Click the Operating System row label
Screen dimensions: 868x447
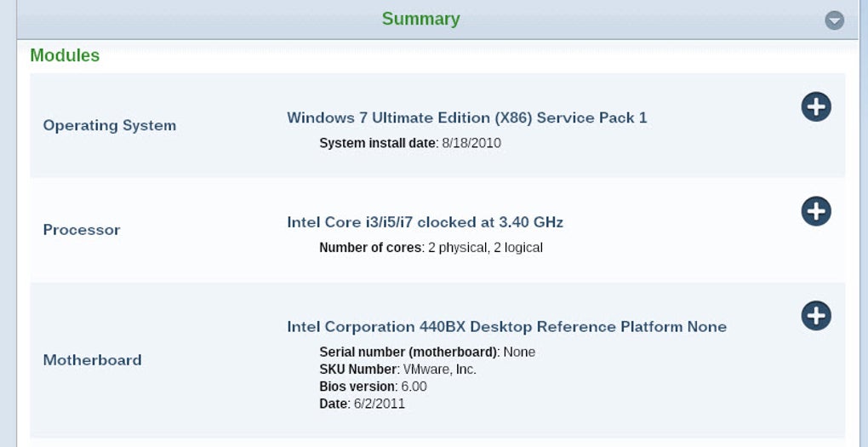tap(110, 125)
